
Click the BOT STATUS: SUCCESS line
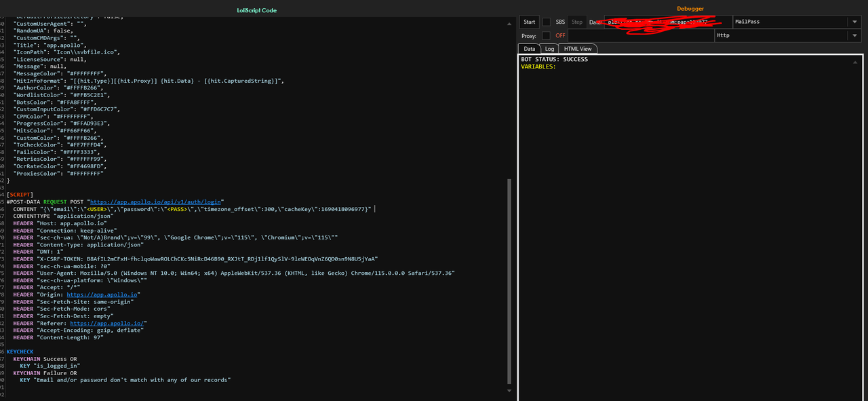[x=554, y=59]
